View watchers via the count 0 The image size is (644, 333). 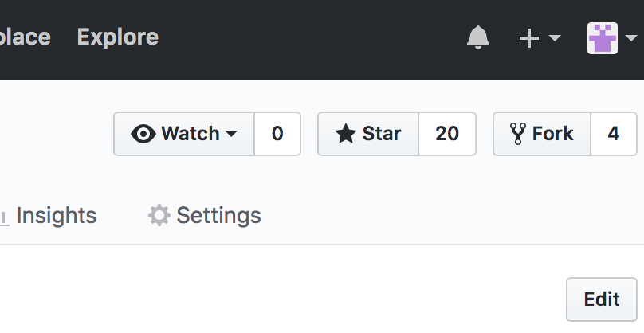[x=277, y=134]
